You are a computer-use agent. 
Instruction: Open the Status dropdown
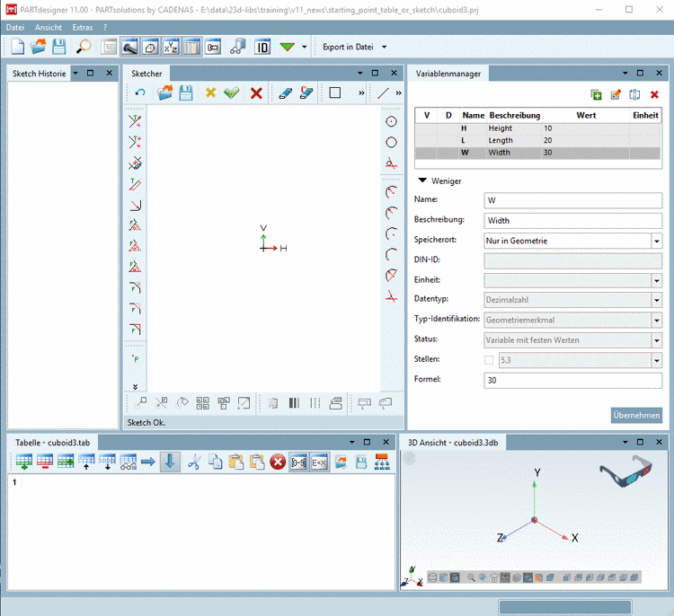656,340
